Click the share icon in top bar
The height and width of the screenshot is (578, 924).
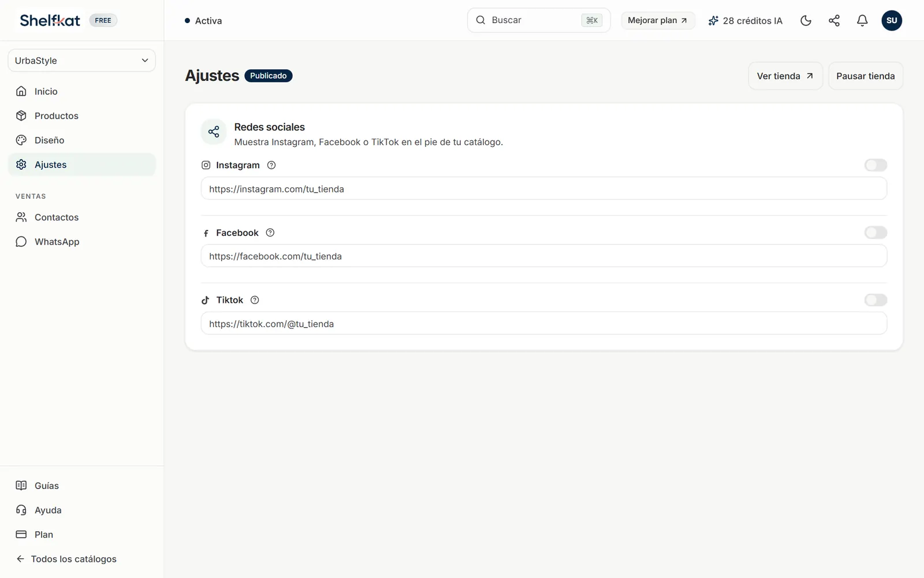pos(834,21)
